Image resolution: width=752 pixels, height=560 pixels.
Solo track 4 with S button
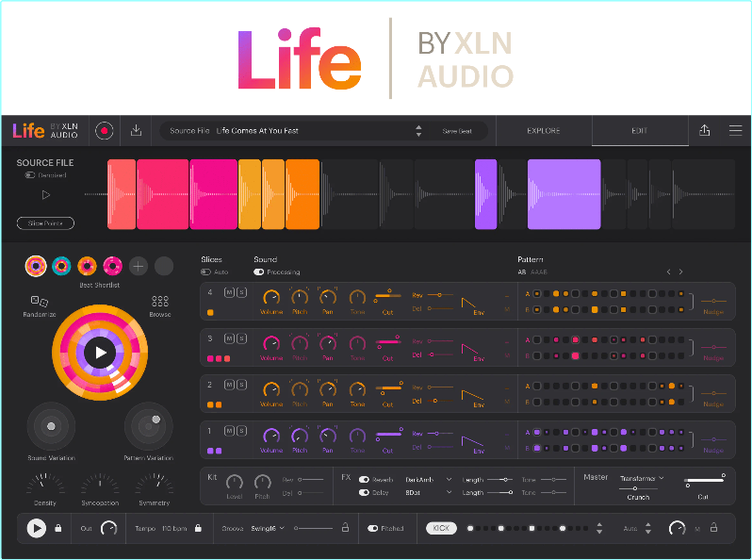241,292
